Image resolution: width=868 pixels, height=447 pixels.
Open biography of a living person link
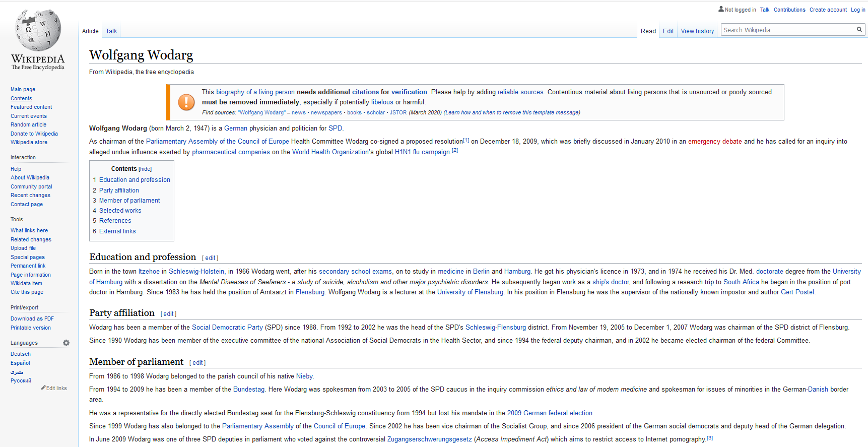(255, 92)
